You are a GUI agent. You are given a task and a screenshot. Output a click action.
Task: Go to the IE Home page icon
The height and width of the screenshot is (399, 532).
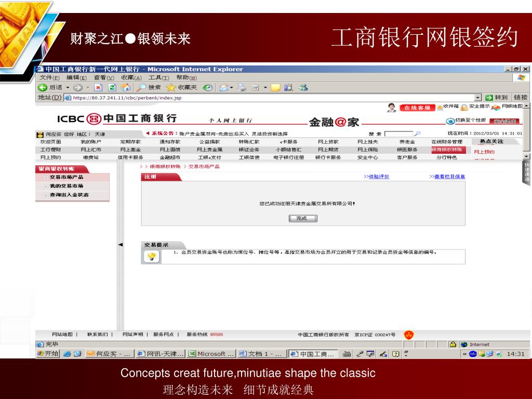click(x=126, y=87)
